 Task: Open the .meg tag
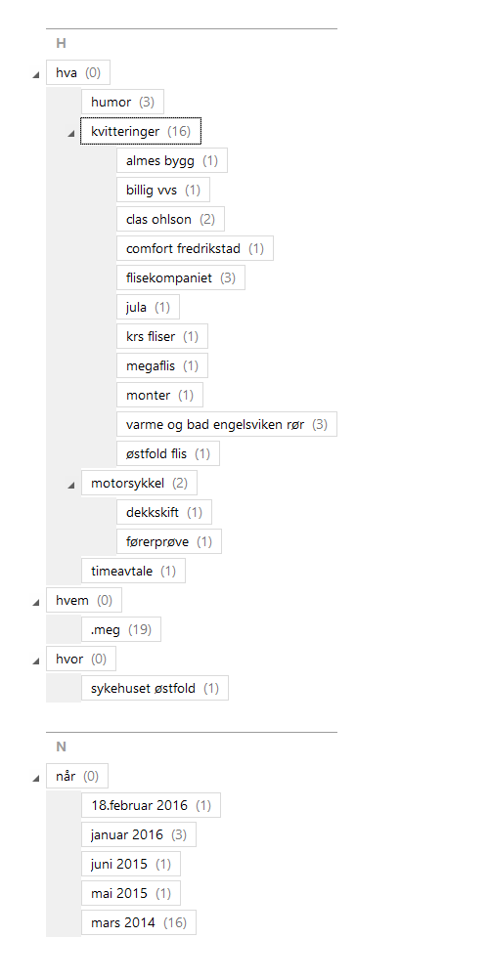[120, 629]
